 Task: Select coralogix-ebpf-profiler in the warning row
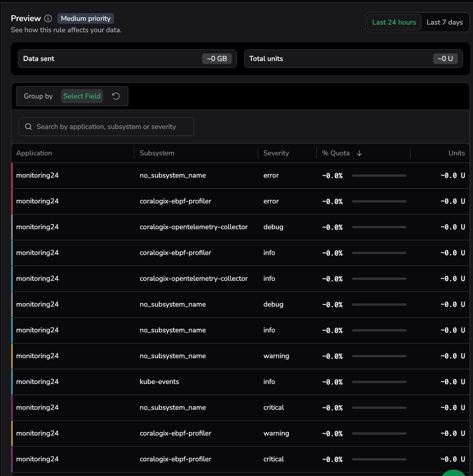176,433
